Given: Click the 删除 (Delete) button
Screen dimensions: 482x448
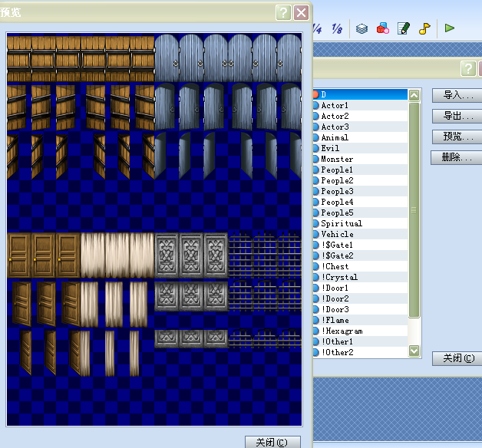Looking at the screenshot, I should pos(457,157).
